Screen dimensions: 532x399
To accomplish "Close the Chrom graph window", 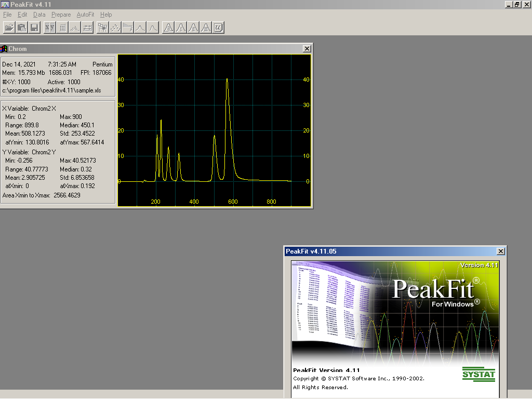I will [x=307, y=49].
